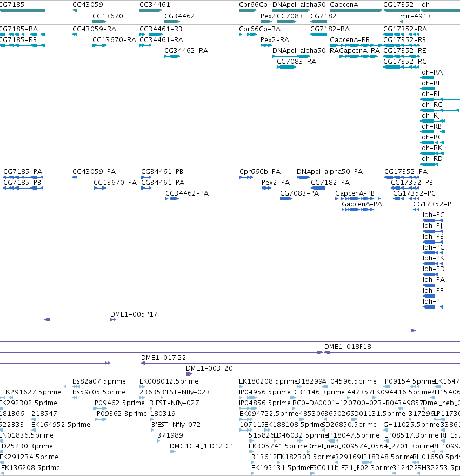The width and height of the screenshot is (460, 476).
Task: Select the CG34461-RB transcript
Action: pyautogui.click(x=151, y=35)
